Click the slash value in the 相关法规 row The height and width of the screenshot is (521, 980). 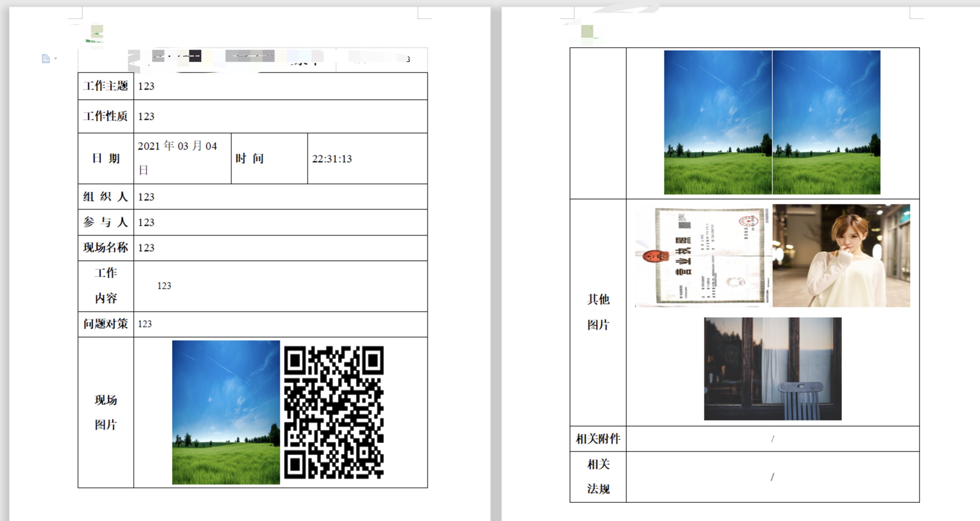pyautogui.click(x=772, y=477)
